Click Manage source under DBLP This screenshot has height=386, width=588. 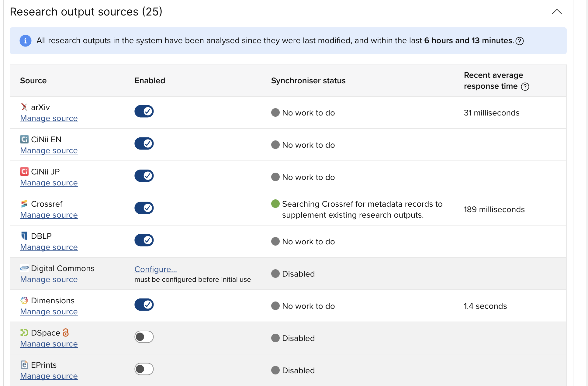49,247
